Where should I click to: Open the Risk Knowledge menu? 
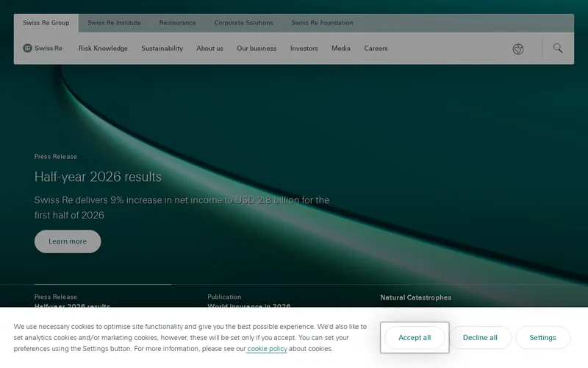click(103, 49)
